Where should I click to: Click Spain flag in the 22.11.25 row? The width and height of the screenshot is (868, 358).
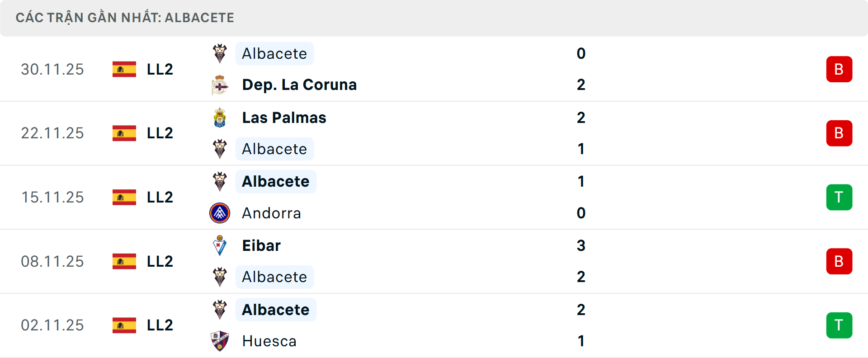click(x=124, y=133)
